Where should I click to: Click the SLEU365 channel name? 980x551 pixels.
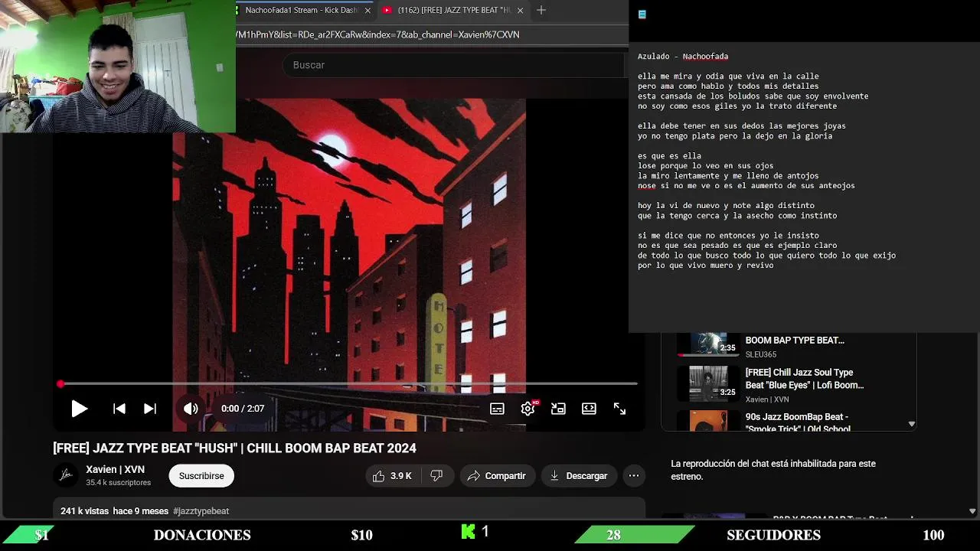click(761, 355)
